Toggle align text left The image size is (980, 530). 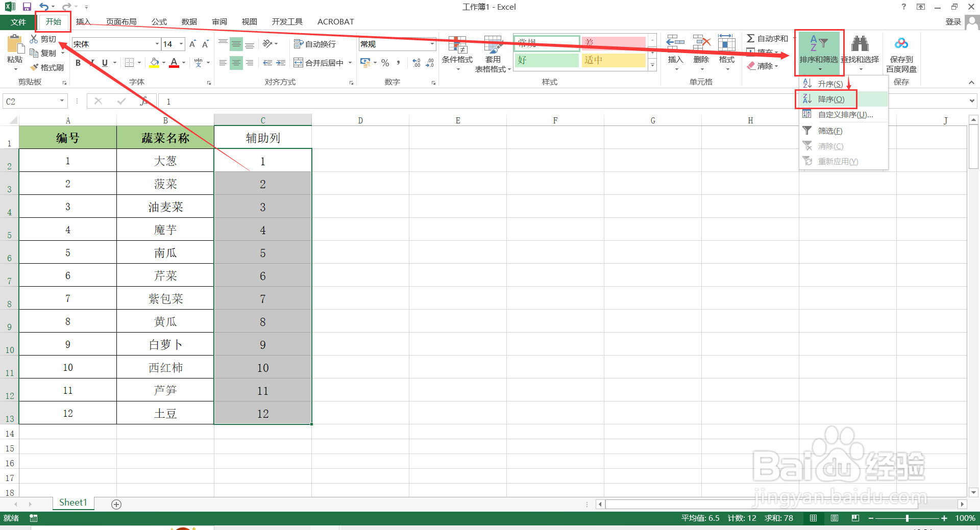(x=223, y=63)
